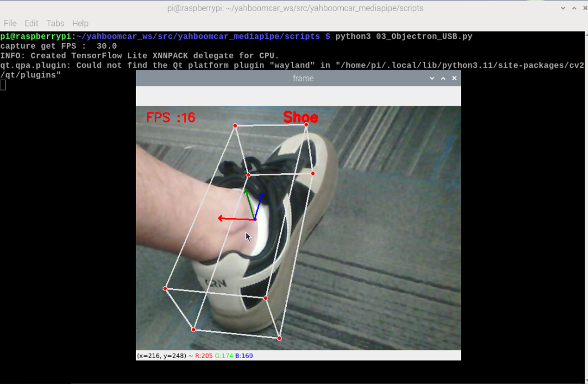
Task: Click the terminal title bar text
Action: click(295, 8)
